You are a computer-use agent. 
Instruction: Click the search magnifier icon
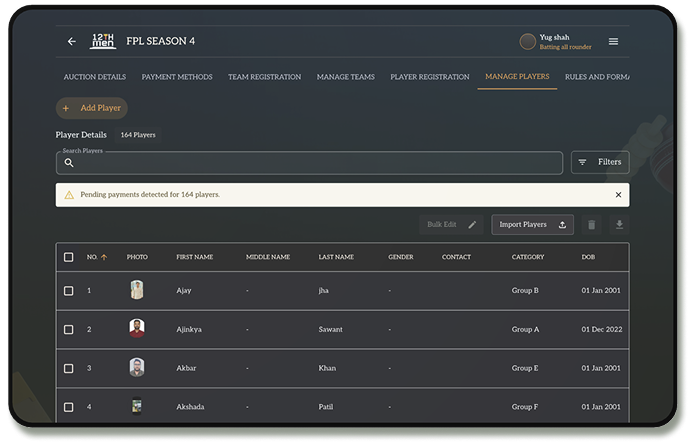[x=69, y=163]
